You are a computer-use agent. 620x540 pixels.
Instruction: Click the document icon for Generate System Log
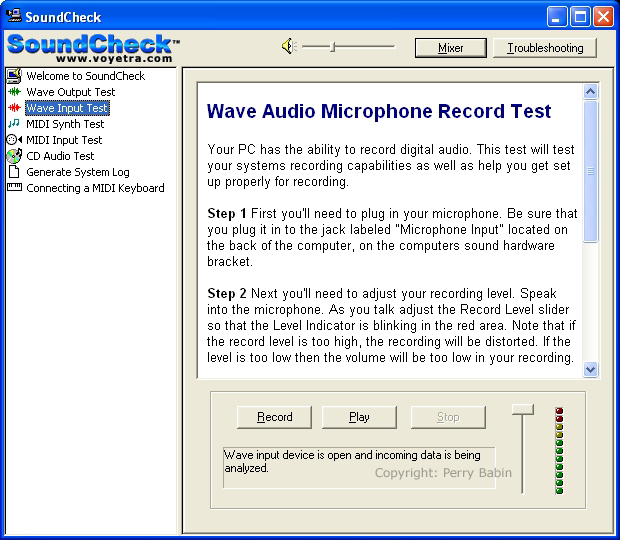(x=14, y=172)
